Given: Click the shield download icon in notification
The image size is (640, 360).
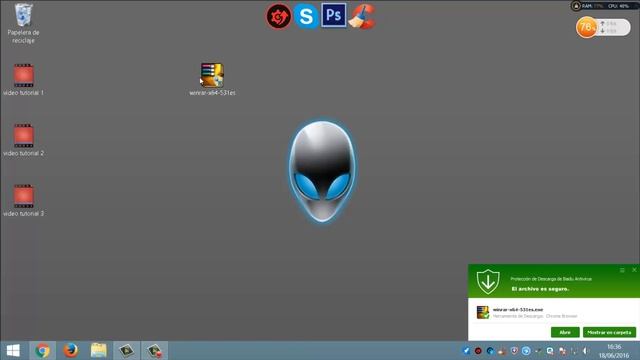Looking at the screenshot, I should 488,281.
